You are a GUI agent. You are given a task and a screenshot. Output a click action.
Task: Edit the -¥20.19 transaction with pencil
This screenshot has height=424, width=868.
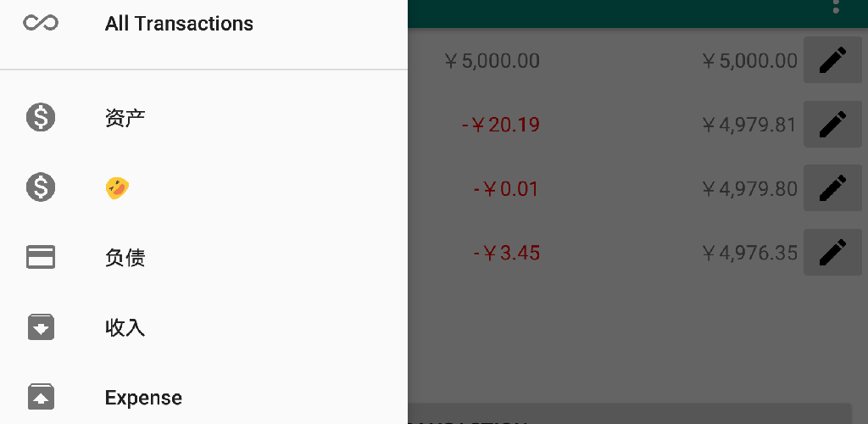click(832, 125)
